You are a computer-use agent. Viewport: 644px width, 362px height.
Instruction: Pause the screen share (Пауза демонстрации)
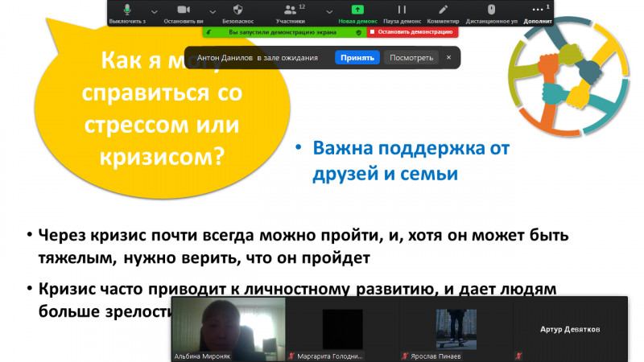[x=402, y=13]
